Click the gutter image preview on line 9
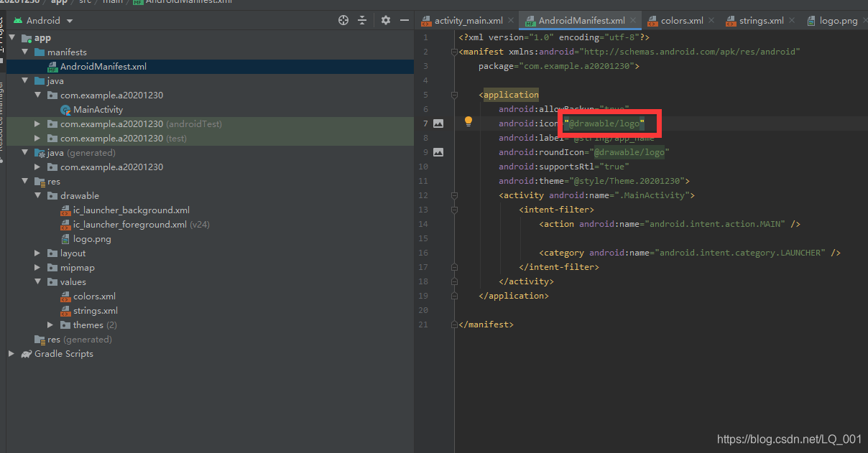 click(x=438, y=152)
